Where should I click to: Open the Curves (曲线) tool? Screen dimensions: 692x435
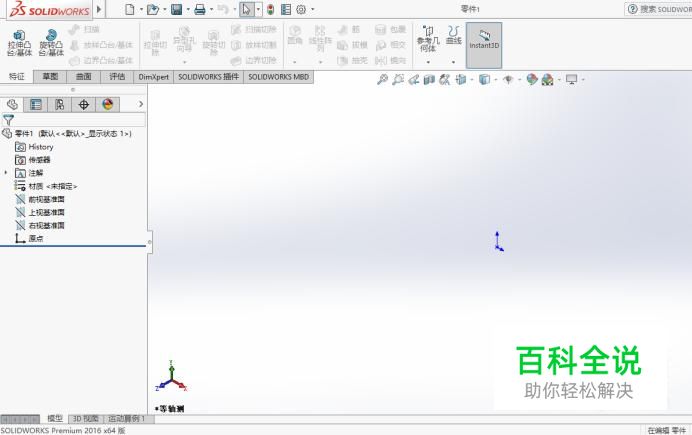click(x=453, y=35)
